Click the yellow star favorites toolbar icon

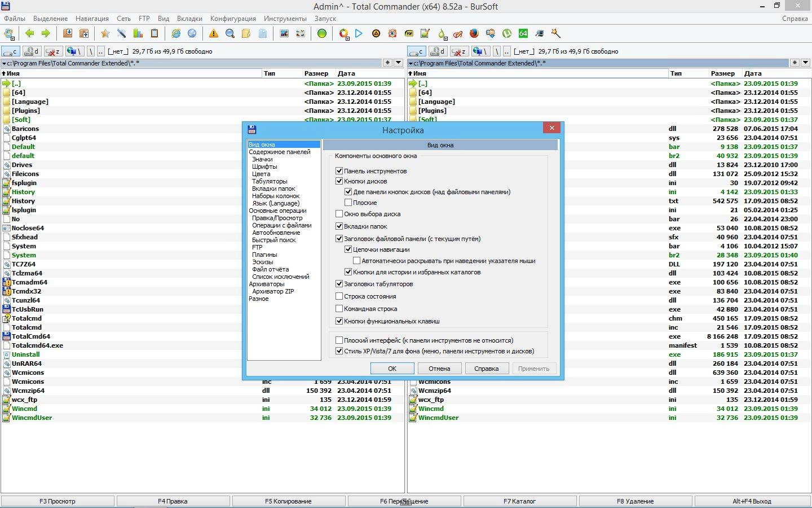pyautogui.click(x=105, y=33)
